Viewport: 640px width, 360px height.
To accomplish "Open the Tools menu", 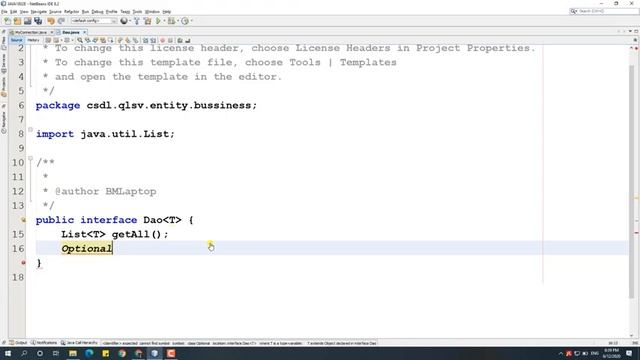I will tap(138, 12).
